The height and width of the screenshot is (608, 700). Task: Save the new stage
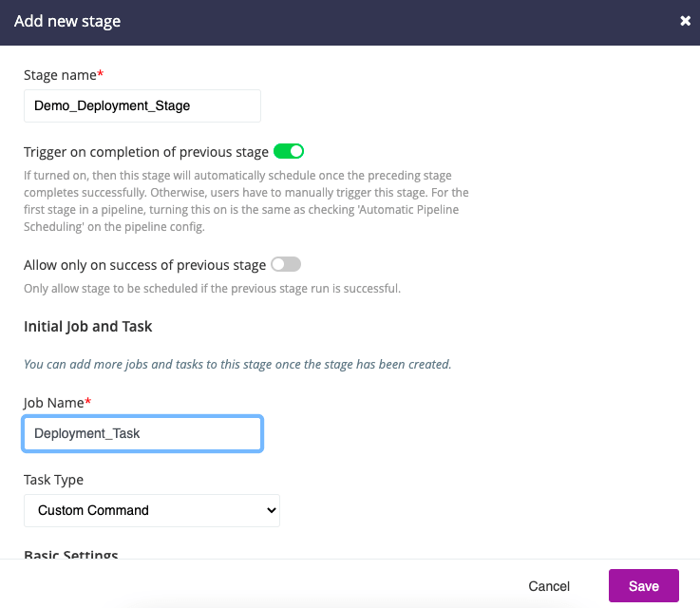point(643,586)
